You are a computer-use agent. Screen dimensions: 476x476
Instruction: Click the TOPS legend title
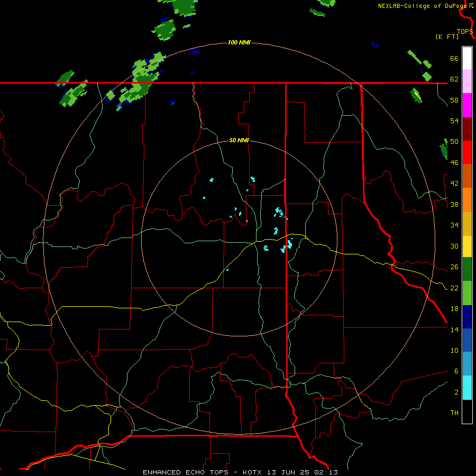(465, 32)
